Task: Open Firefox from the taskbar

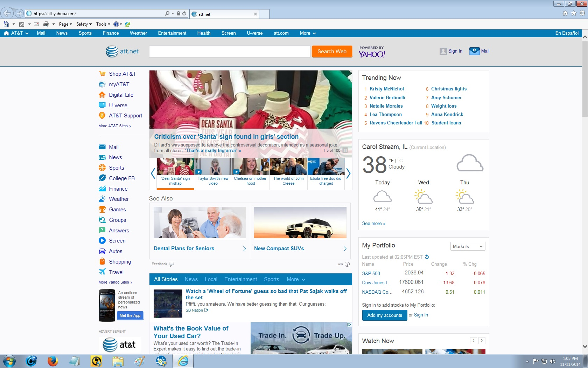Action: pyautogui.click(x=53, y=361)
